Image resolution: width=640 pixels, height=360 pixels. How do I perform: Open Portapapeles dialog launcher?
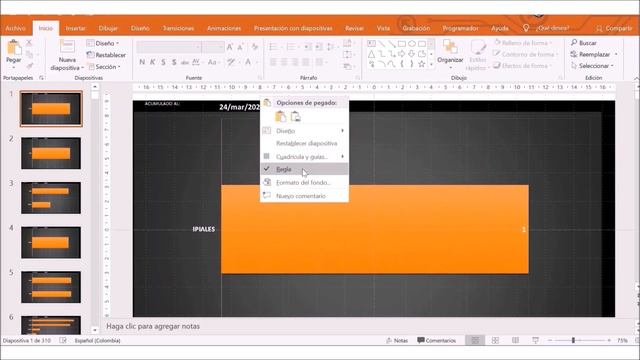(x=42, y=78)
